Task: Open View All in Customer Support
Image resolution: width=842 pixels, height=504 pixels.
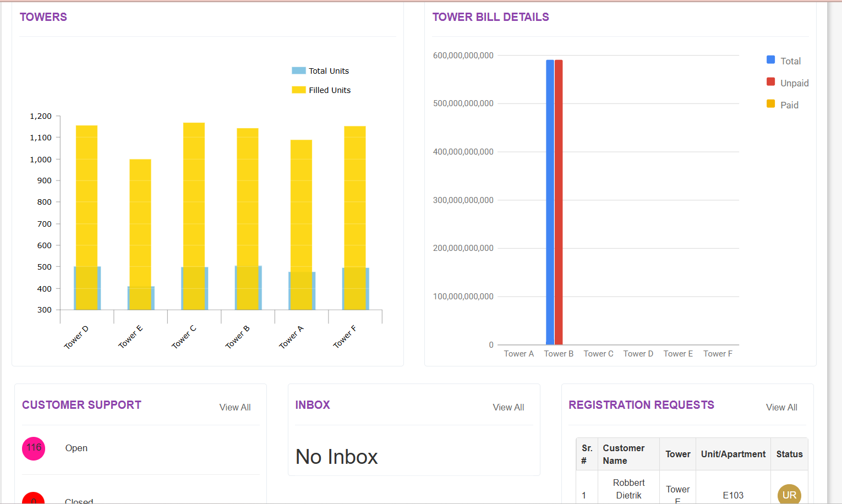Action: click(235, 407)
